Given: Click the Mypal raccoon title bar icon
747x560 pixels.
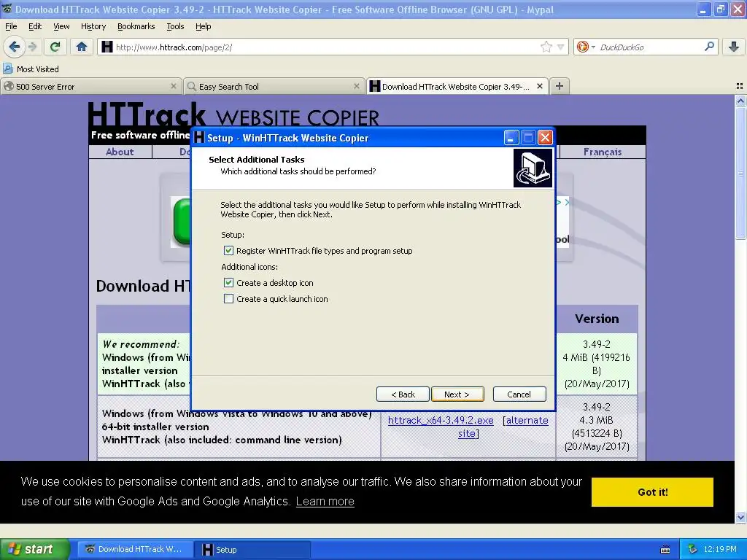Looking at the screenshot, I should pos(7,9).
